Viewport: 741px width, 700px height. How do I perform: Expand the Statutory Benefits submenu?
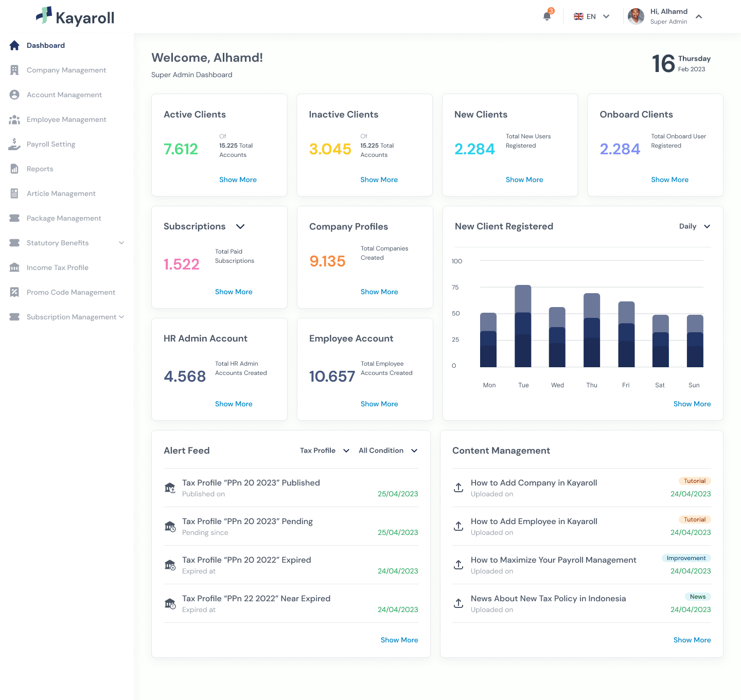click(121, 243)
